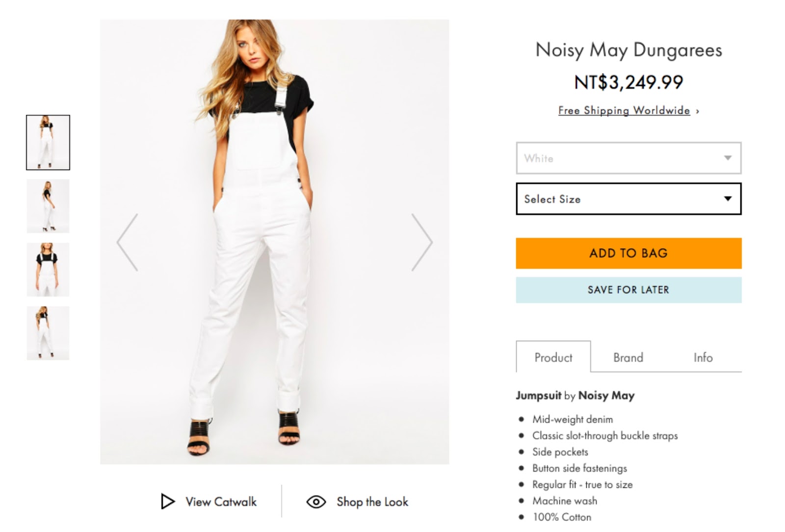
Task: Click the Save for Later button
Action: tap(628, 290)
